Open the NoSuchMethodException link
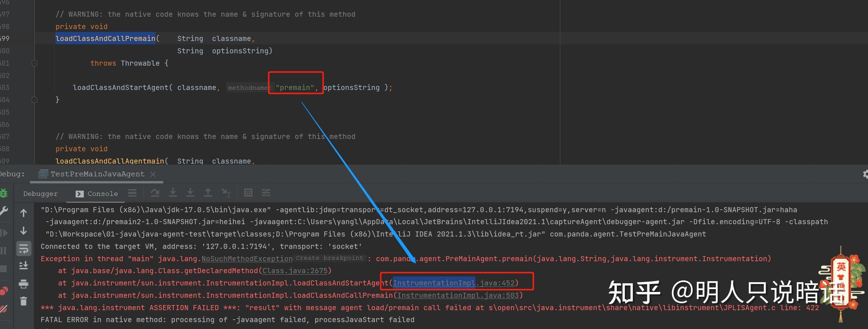 click(247, 259)
